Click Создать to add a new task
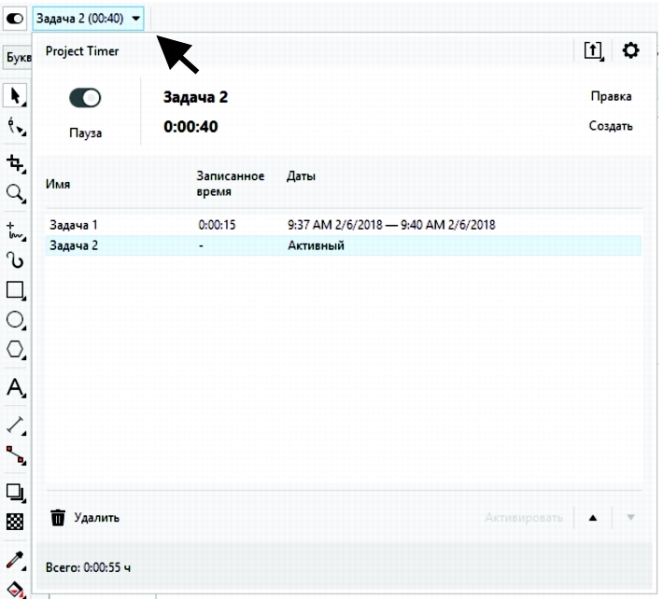 click(610, 127)
